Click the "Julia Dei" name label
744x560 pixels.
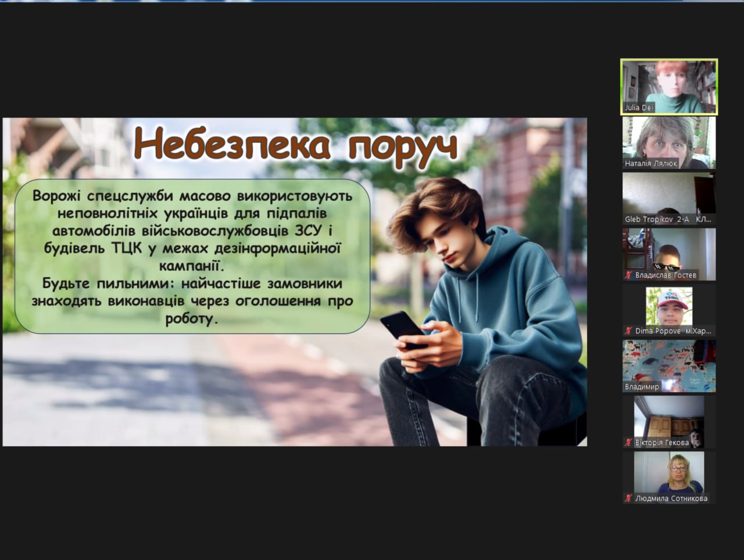[639, 108]
